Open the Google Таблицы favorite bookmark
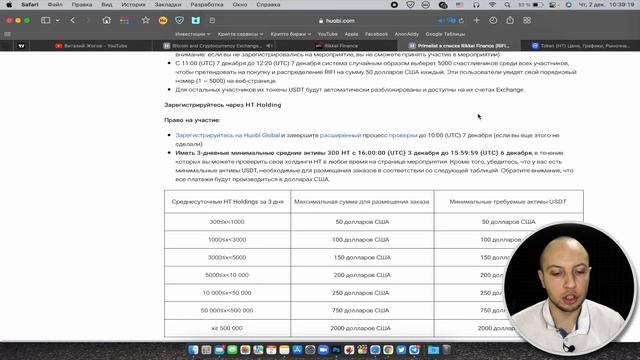640x360 pixels. (x=445, y=34)
